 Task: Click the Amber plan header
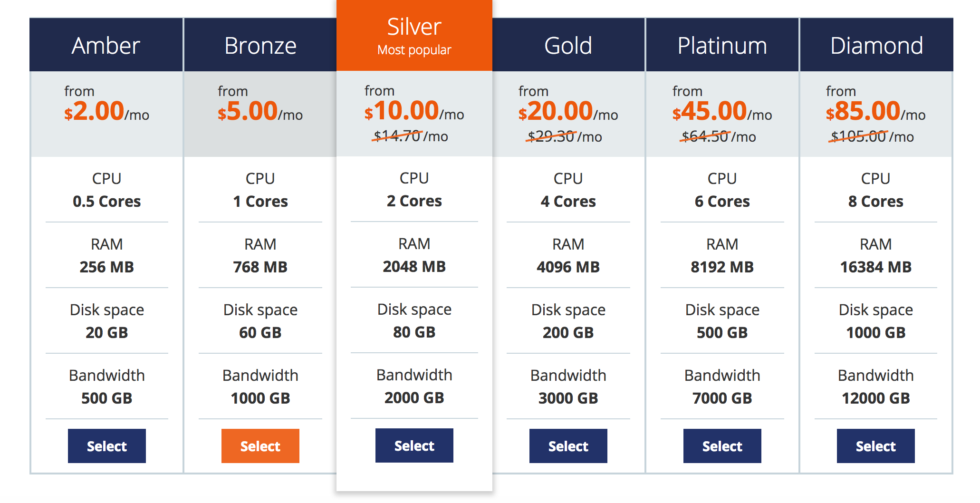[106, 46]
